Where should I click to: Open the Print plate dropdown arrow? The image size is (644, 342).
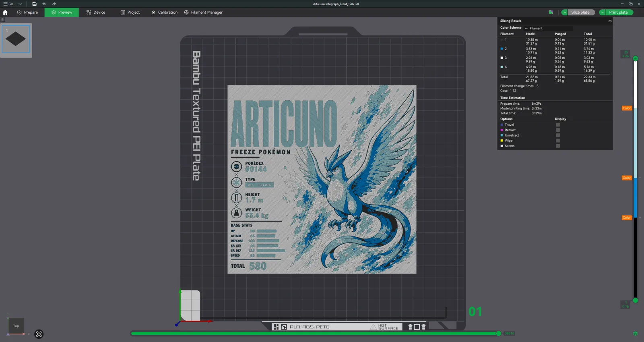(602, 12)
